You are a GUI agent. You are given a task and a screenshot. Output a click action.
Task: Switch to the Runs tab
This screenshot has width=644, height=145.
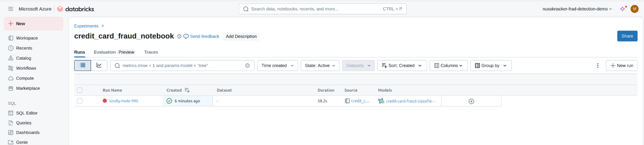80,52
